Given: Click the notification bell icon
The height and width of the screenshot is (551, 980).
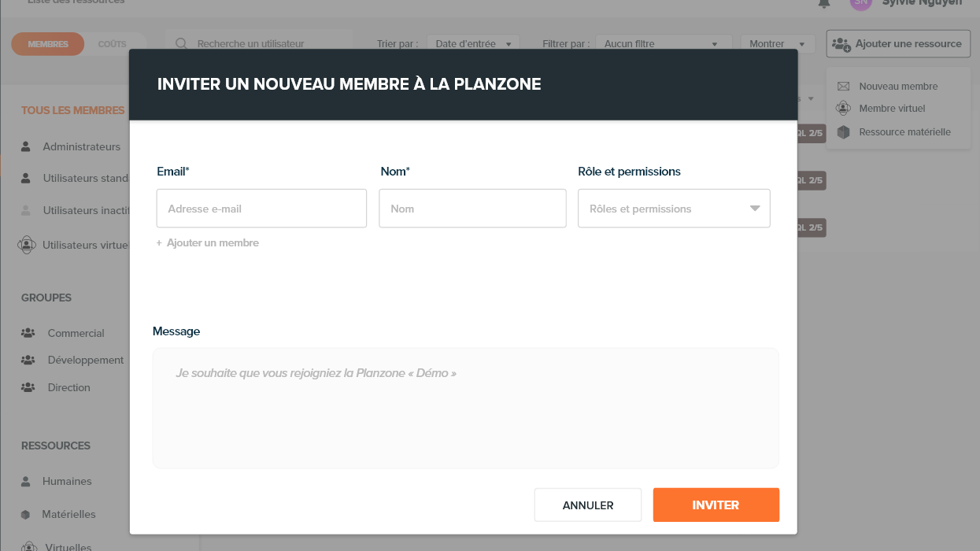Looking at the screenshot, I should click(824, 3).
